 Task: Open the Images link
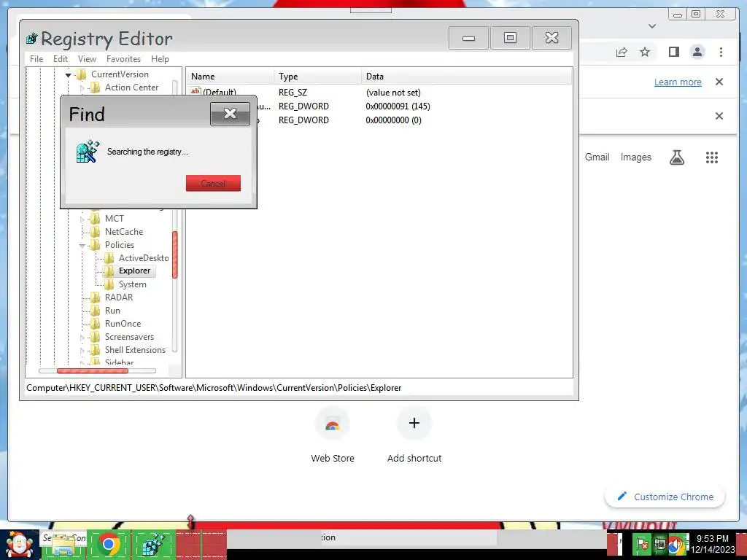(x=635, y=157)
